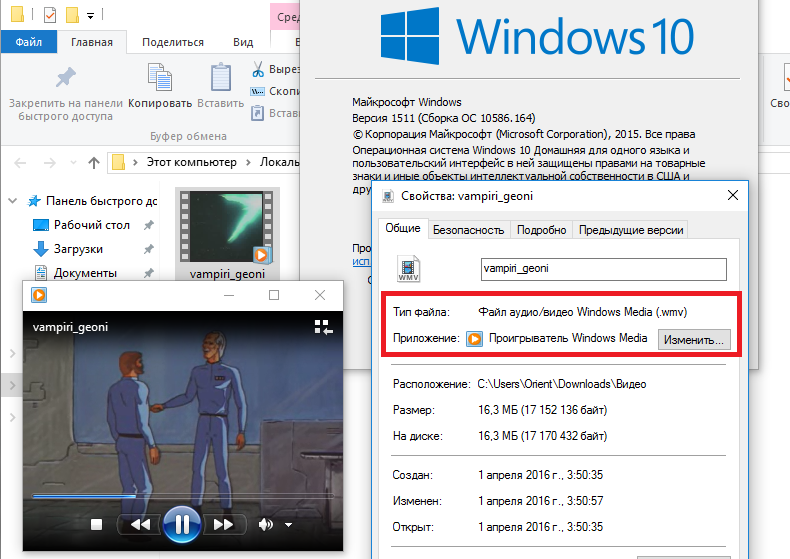
Task: Open the Поделиться ribbon tab
Action: 173,42
